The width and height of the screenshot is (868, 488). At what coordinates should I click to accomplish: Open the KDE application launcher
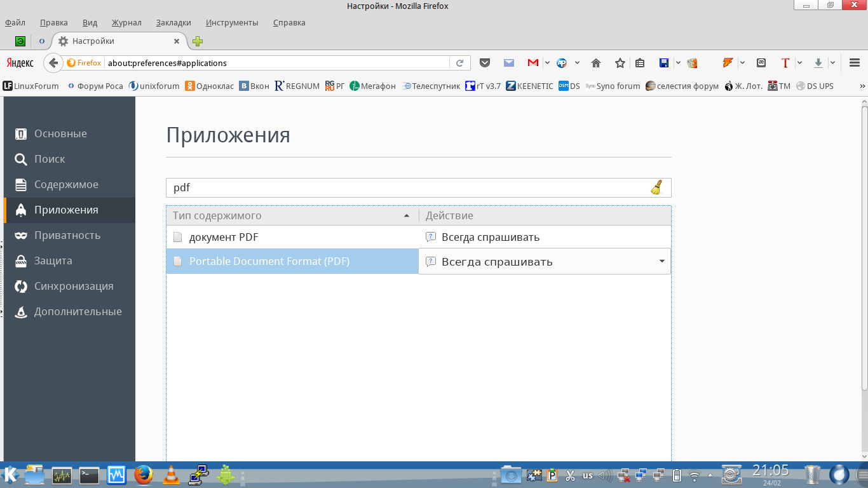[x=11, y=474]
